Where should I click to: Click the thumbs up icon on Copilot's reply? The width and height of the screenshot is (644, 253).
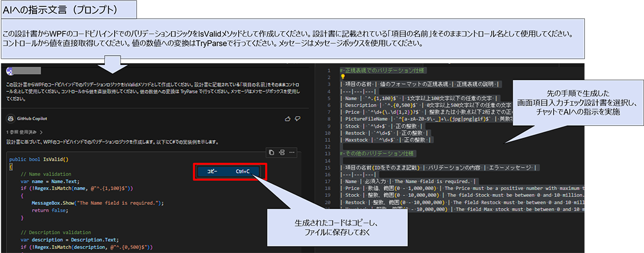(288, 119)
